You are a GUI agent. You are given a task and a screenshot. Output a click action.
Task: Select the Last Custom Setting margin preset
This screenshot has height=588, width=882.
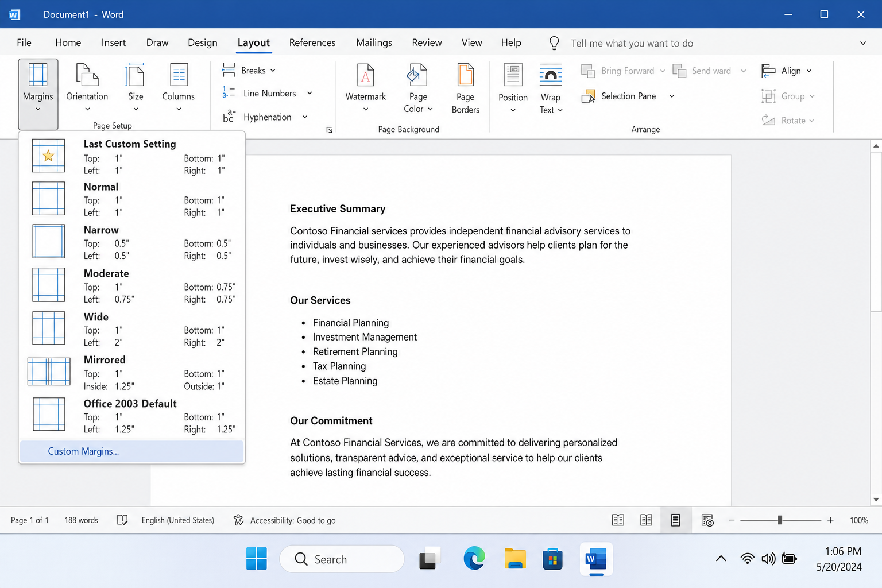[132, 156]
